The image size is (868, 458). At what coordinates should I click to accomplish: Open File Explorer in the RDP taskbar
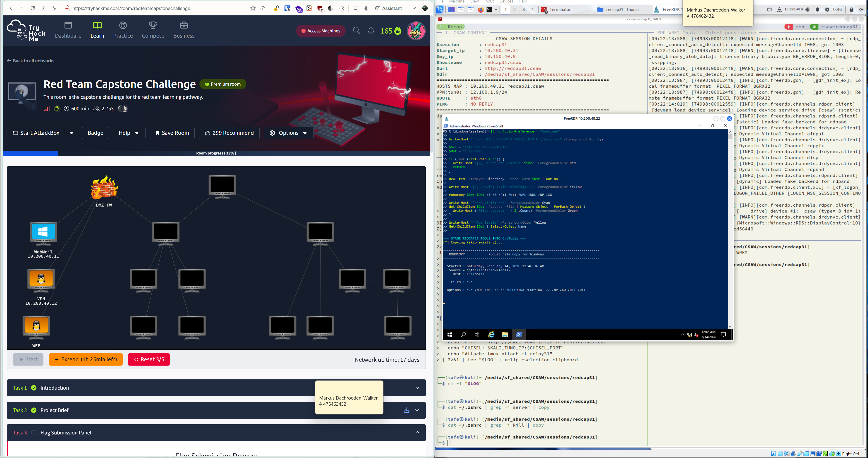click(505, 334)
